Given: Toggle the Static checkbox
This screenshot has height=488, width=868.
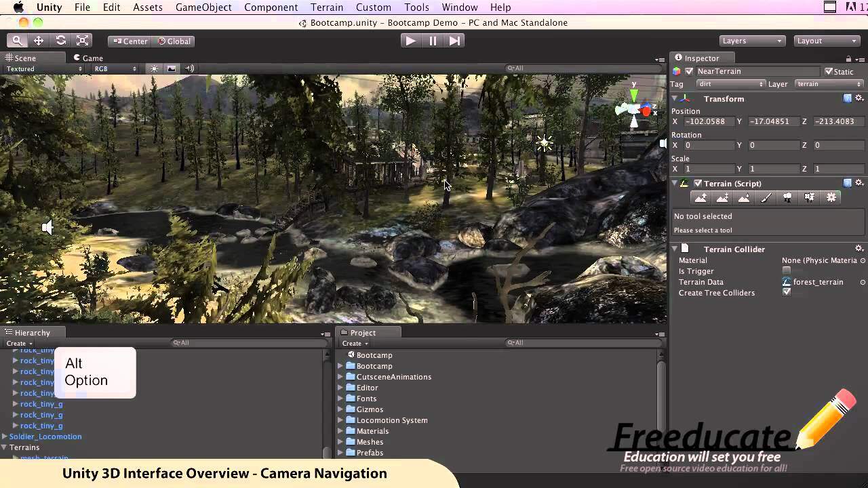Looking at the screenshot, I should tap(828, 71).
